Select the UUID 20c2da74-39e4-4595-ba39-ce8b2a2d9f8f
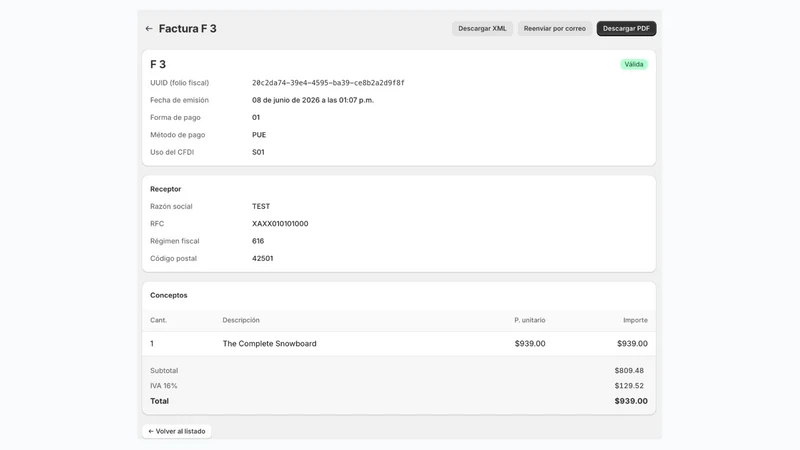 click(x=328, y=83)
